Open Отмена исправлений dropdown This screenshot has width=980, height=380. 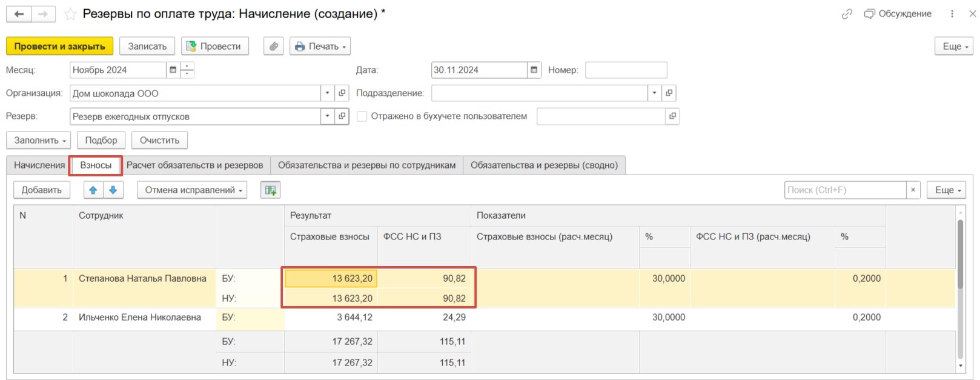(193, 190)
